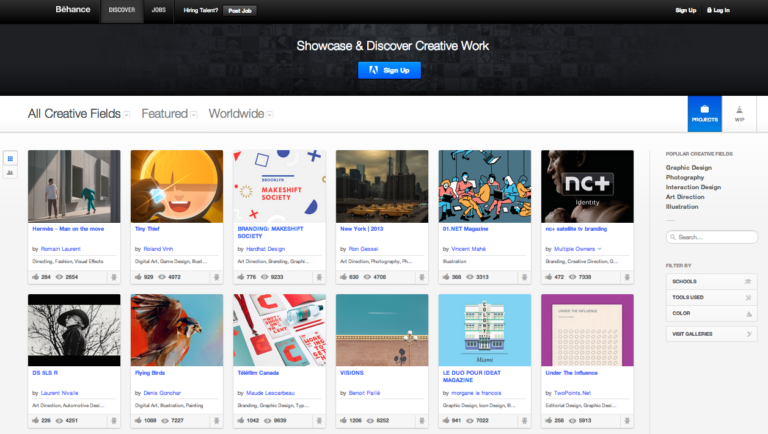Open Makeshift Society branding thumbnail
This screenshot has width=768, height=434.
279,187
